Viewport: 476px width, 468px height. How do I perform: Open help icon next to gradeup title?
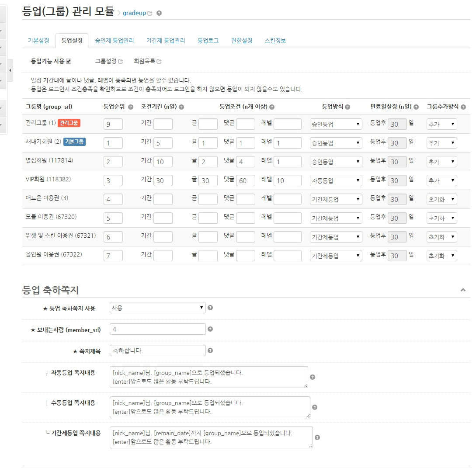click(x=159, y=13)
